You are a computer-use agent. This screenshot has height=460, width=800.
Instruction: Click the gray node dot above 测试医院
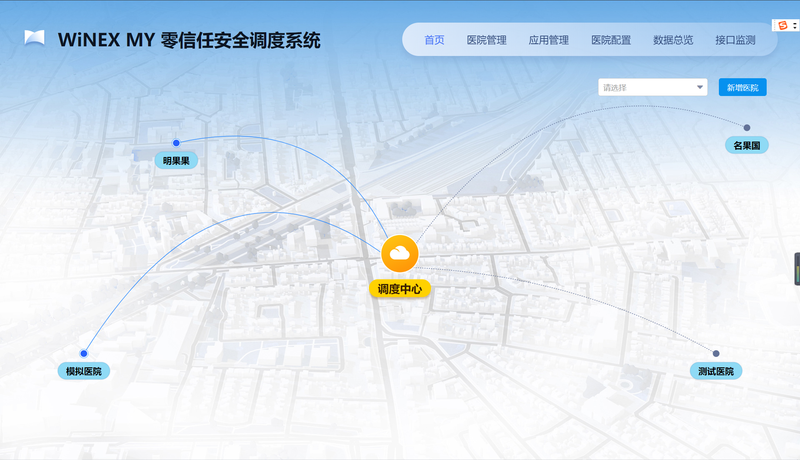[716, 353]
